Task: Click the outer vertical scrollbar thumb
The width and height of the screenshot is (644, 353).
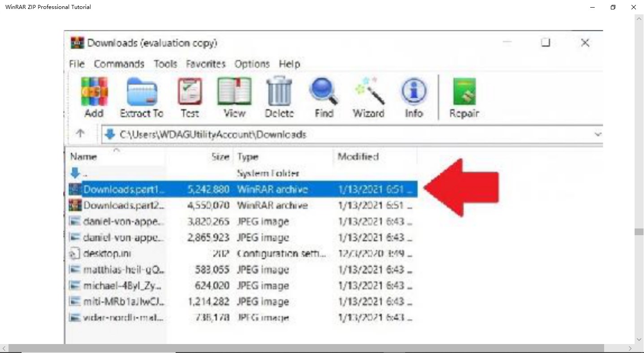Action: coord(639,232)
